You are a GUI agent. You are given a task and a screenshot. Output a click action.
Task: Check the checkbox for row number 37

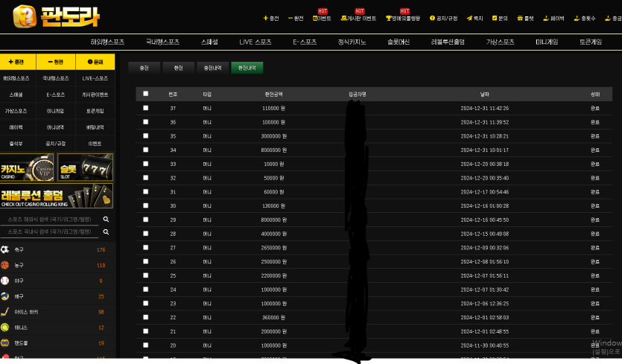click(145, 108)
